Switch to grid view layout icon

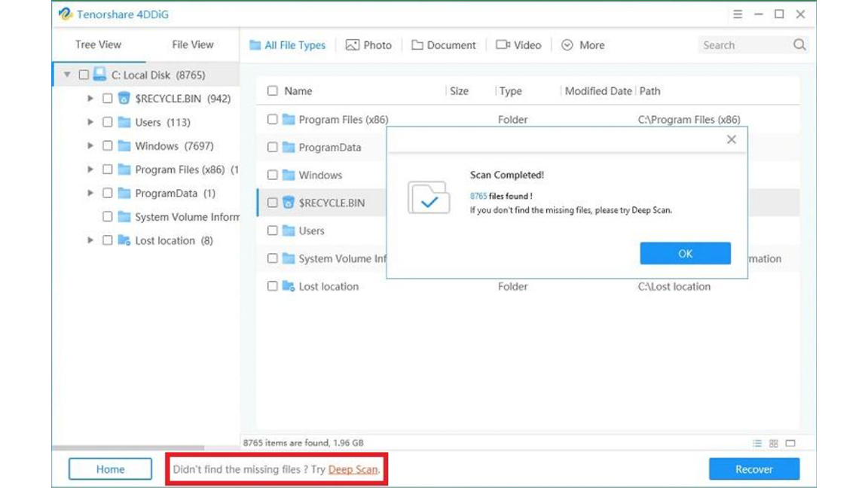point(773,443)
